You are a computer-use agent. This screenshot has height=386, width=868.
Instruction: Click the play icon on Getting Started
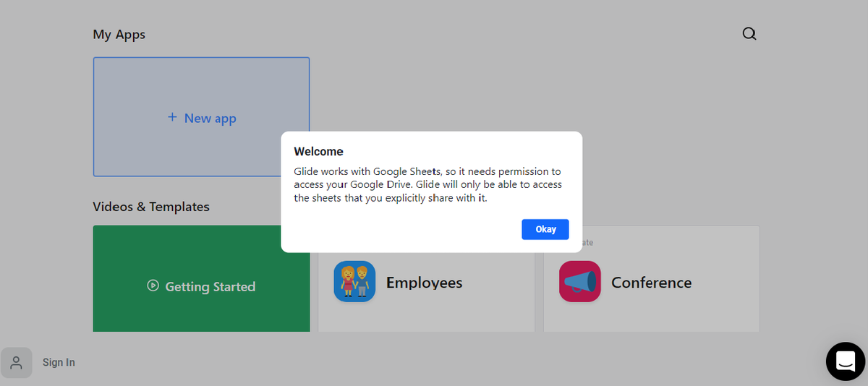153,286
